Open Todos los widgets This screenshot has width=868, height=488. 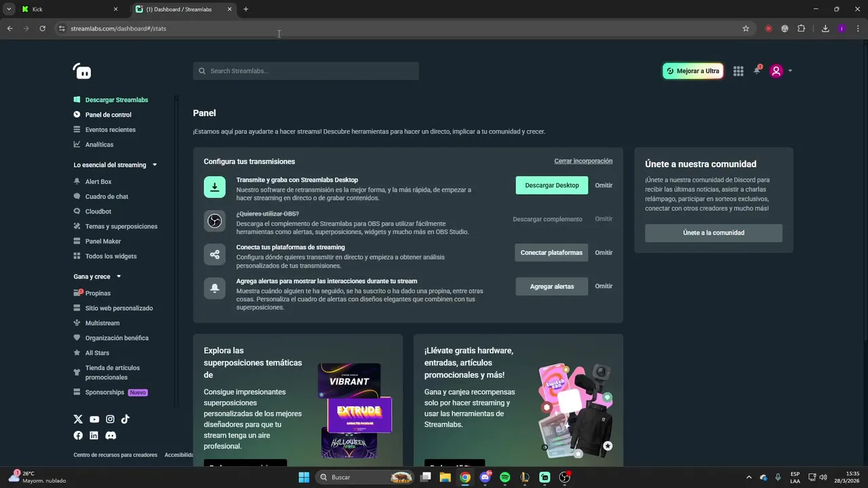pyautogui.click(x=105, y=256)
